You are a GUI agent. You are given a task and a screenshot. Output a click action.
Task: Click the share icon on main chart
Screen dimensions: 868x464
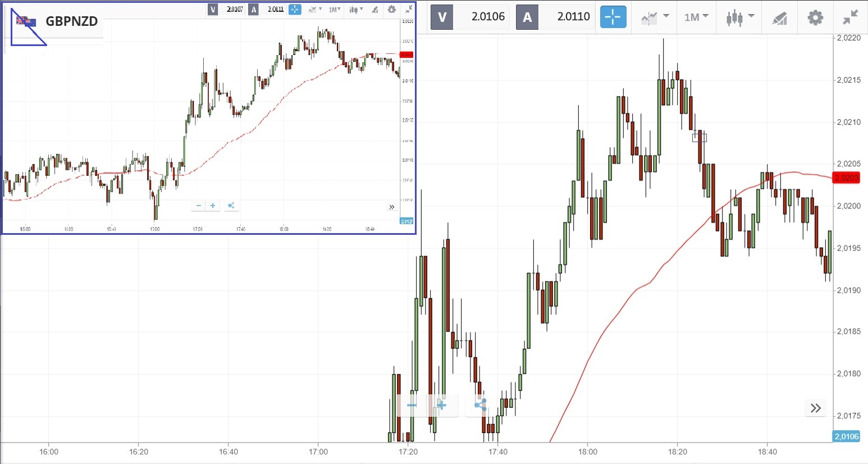tap(480, 405)
